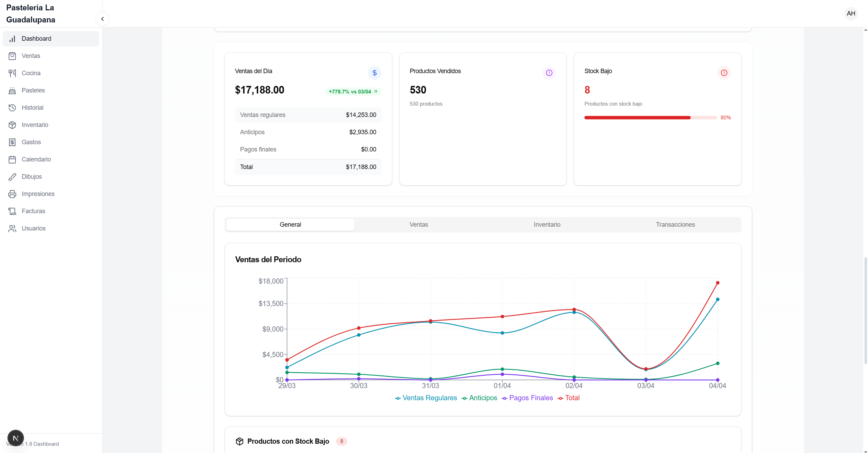Click the 04/04 Total data point
Viewport: 868px width, 453px height.
tap(718, 283)
